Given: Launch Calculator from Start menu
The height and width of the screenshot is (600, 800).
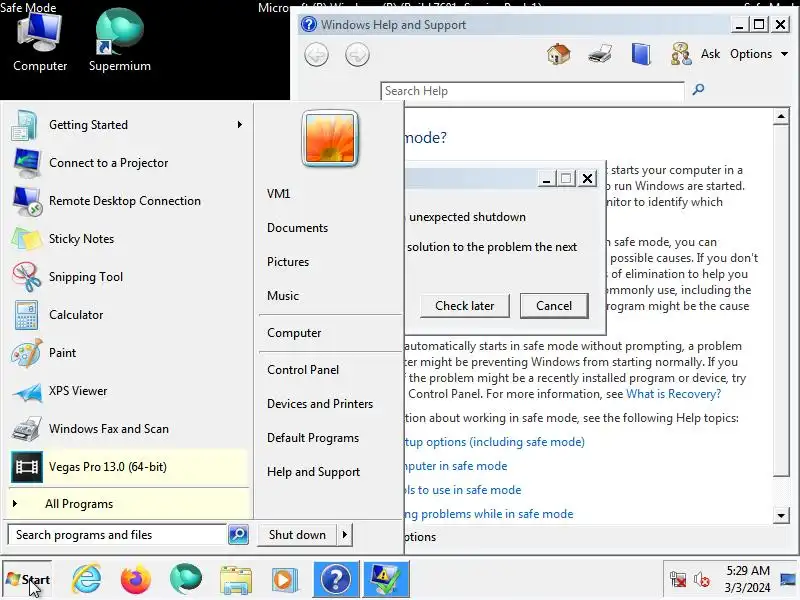Looking at the screenshot, I should (128, 315).
